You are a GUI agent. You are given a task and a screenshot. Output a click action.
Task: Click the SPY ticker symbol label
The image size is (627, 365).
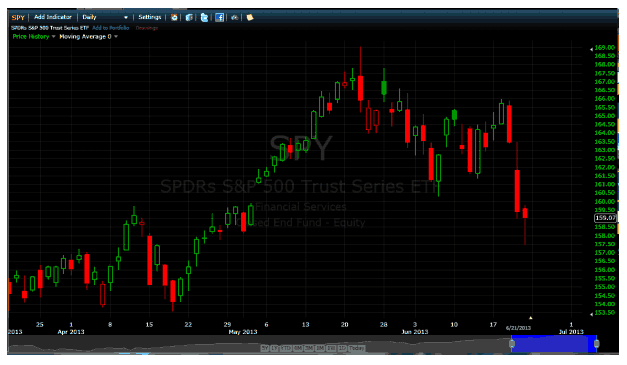click(18, 17)
